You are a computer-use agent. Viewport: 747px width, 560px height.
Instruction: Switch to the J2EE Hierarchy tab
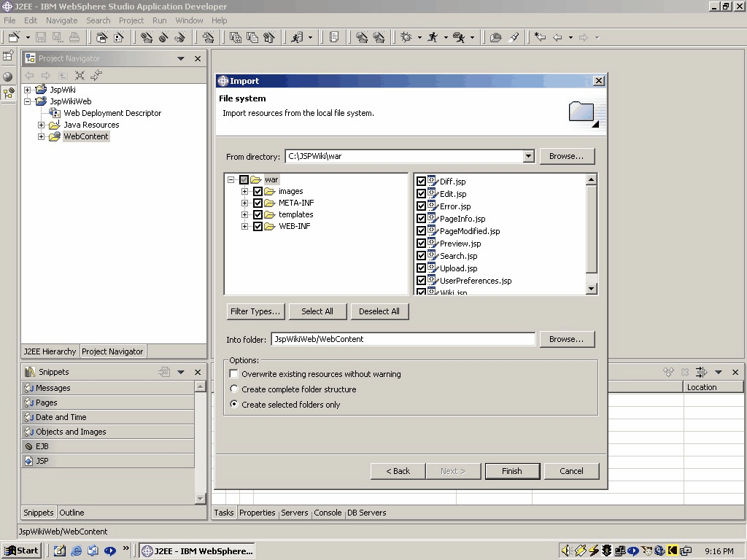click(x=50, y=351)
